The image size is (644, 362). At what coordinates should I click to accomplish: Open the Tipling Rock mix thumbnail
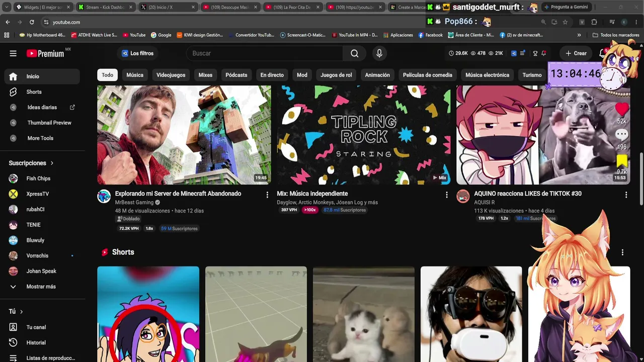pyautogui.click(x=364, y=135)
